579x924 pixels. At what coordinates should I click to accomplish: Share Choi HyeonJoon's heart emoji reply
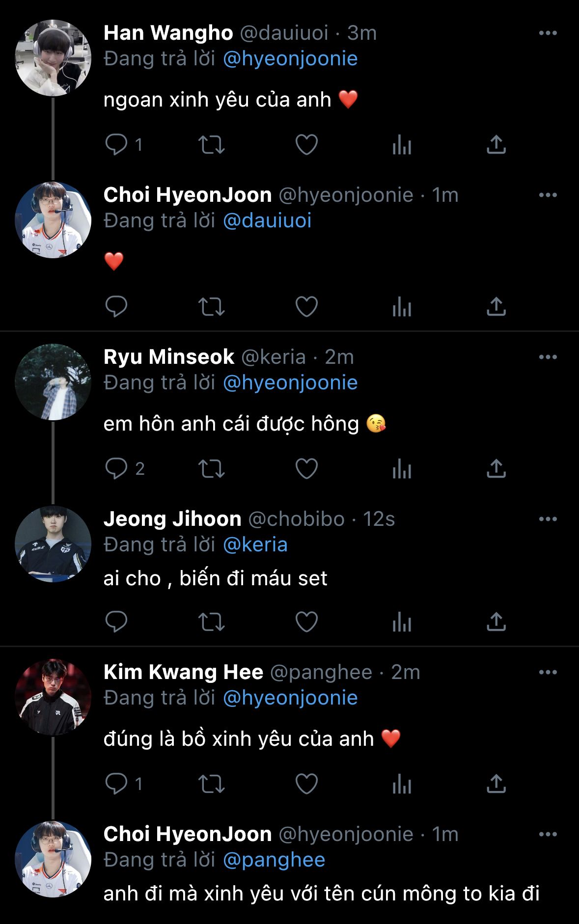[x=496, y=307]
